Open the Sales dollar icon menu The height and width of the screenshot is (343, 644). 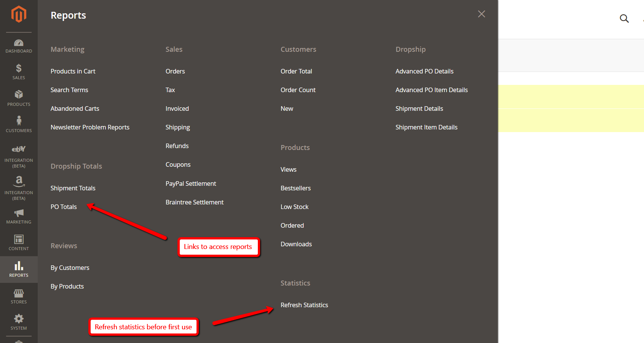(x=19, y=72)
